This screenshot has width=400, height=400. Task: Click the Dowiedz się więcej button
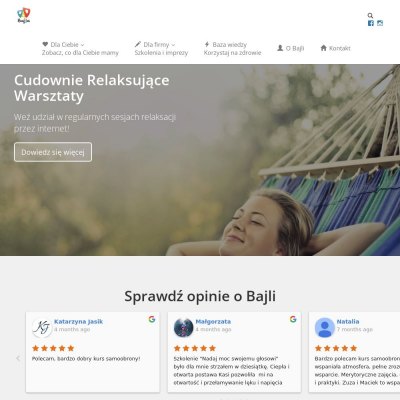pos(53,152)
